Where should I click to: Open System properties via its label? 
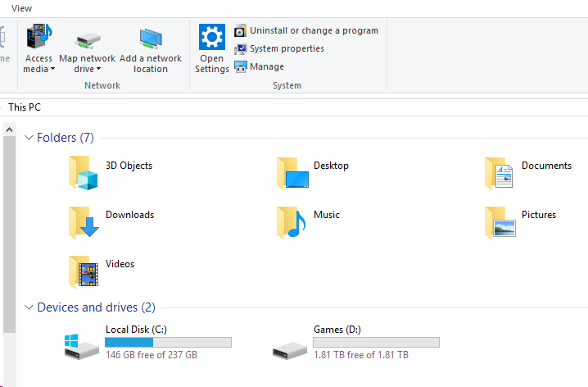point(287,48)
